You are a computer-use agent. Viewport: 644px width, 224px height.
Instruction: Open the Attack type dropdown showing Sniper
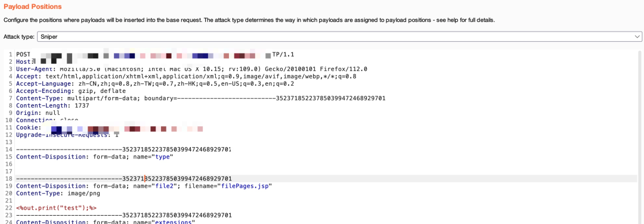click(339, 36)
